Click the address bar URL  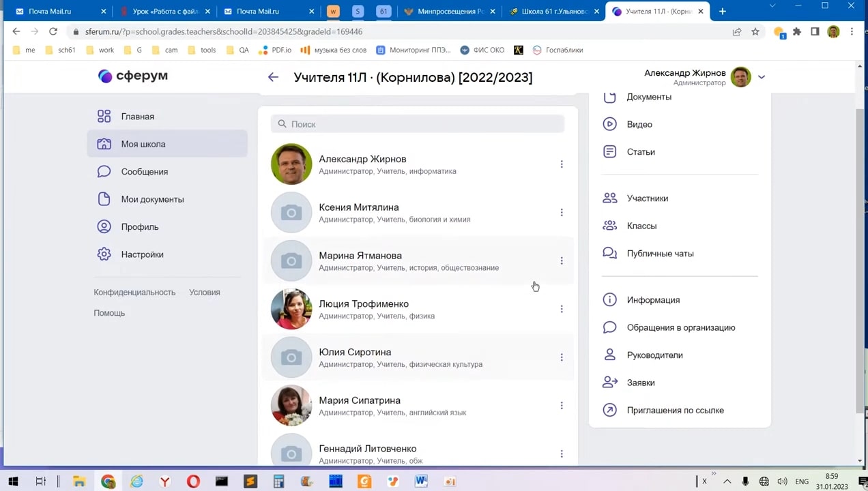[x=224, y=31]
